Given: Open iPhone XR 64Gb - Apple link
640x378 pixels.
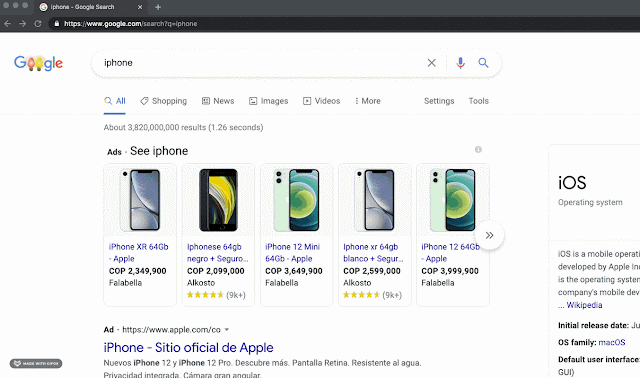Looking at the screenshot, I should tap(138, 253).
